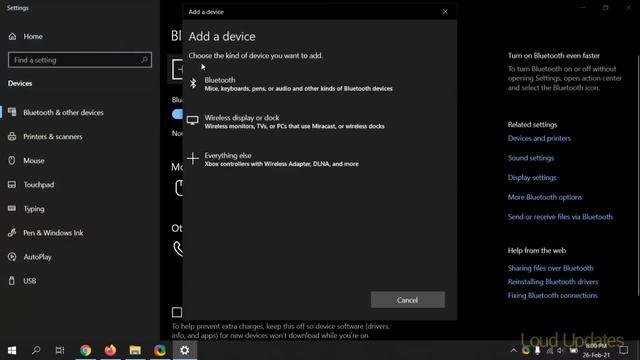The width and height of the screenshot is (640, 360).
Task: Click the Typing keyboard icon
Action: point(12,209)
